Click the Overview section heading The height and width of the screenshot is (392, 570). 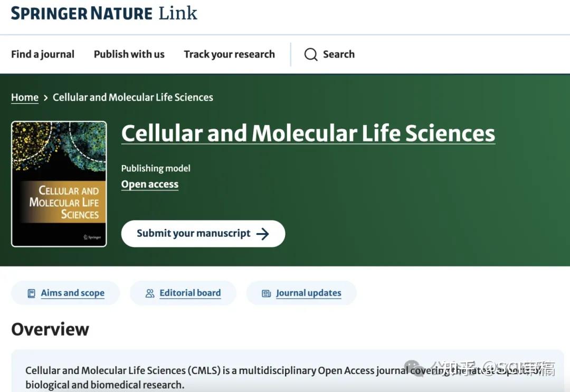pyautogui.click(x=50, y=329)
